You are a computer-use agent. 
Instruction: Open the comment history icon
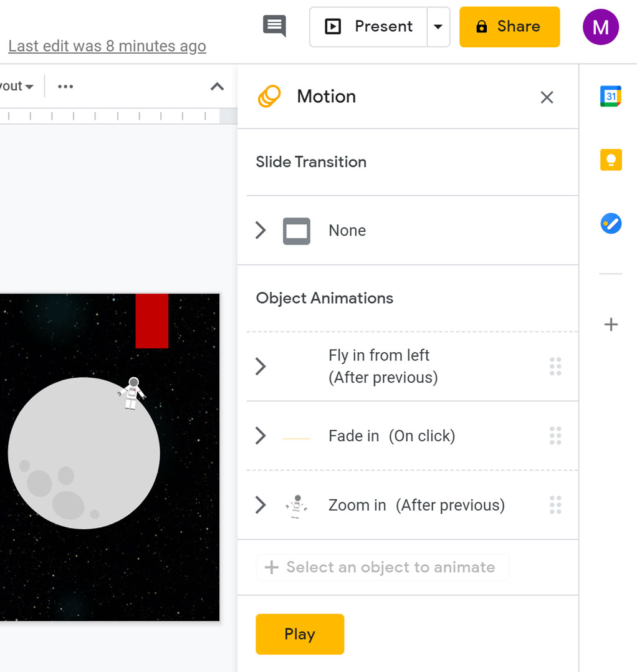[x=274, y=26]
